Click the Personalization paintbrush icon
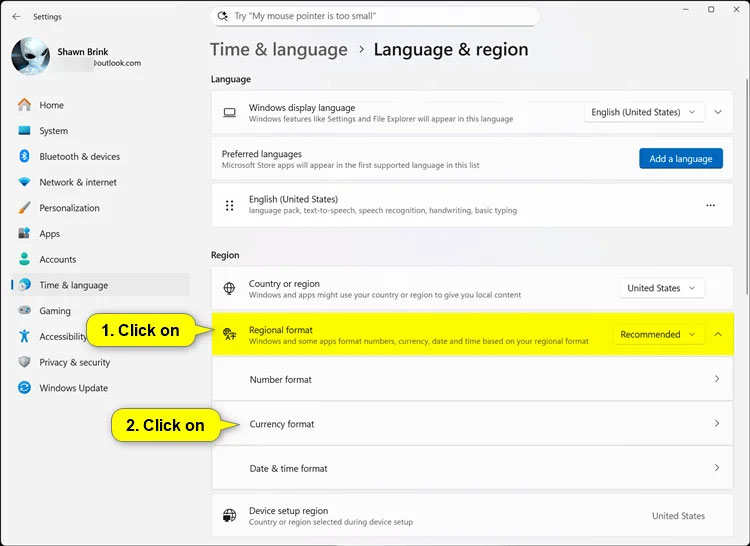The height and width of the screenshot is (546, 750). pos(24,208)
